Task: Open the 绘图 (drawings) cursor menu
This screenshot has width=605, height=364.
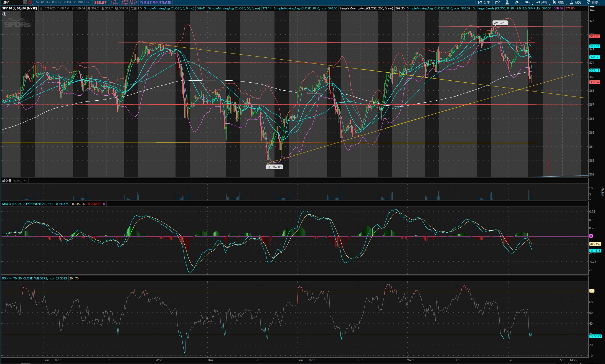Action: click(559, 2)
